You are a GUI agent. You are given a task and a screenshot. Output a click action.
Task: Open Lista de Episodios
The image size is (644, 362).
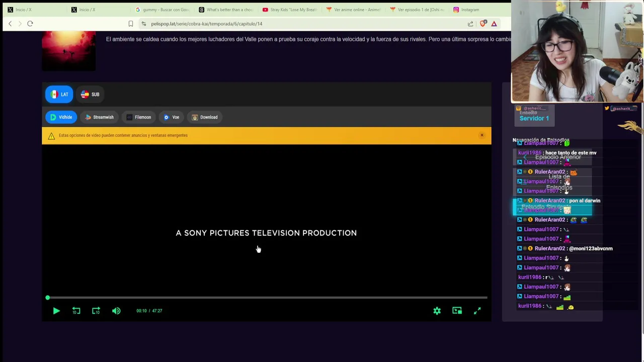click(x=553, y=182)
